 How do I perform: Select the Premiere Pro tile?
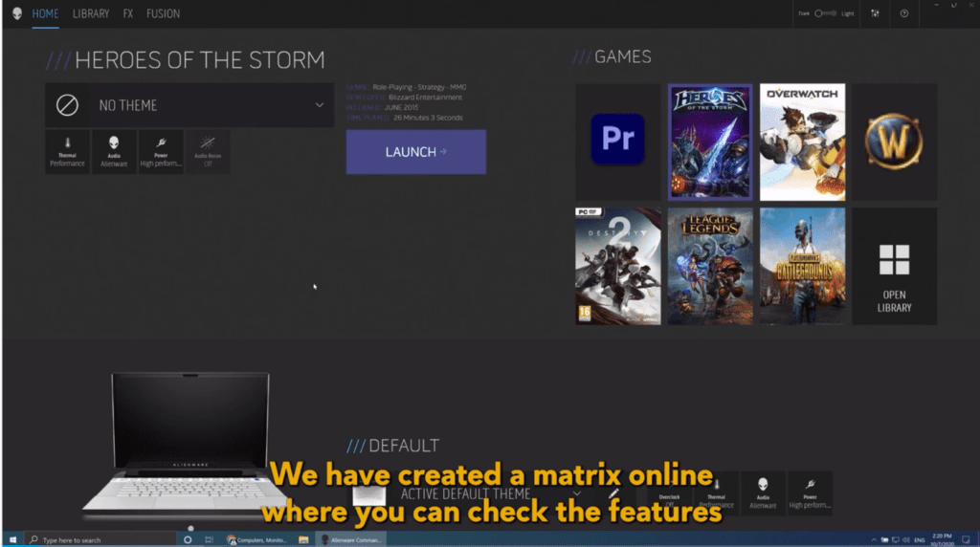(617, 142)
